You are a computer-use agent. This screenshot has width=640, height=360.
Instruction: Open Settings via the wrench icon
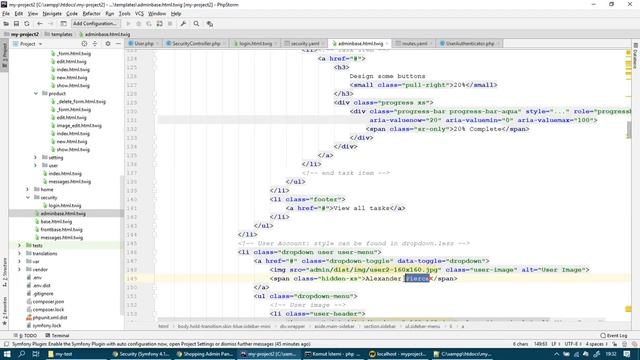tap(183, 24)
